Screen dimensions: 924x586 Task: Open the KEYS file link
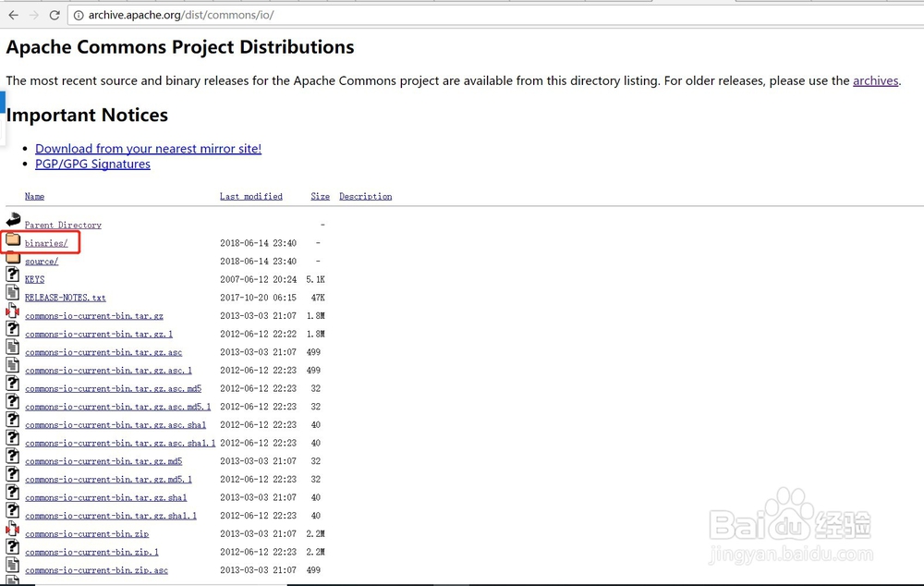(34, 279)
